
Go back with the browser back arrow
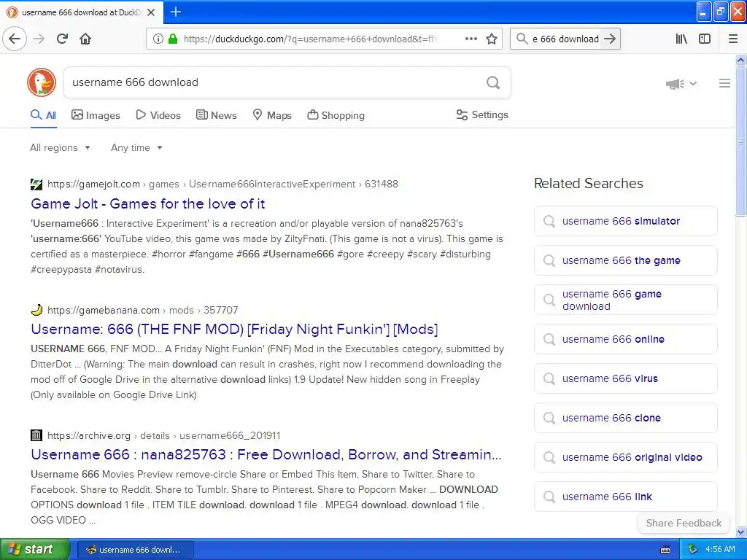click(x=15, y=39)
